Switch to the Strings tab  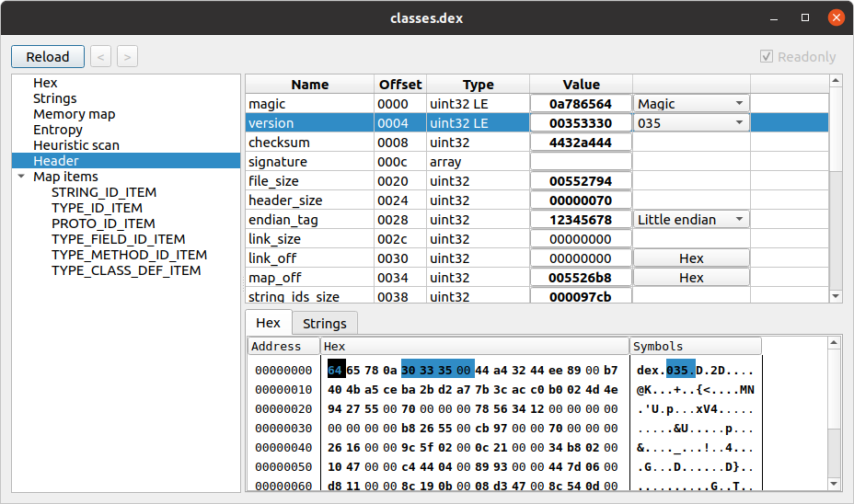tap(325, 324)
